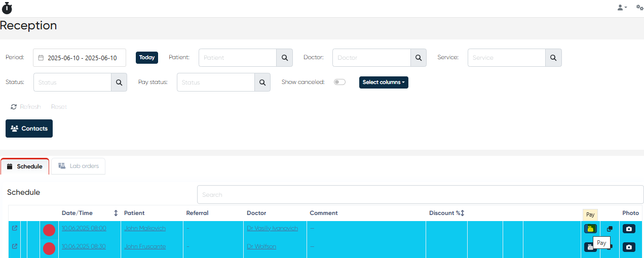Click the Today button

coord(147,58)
